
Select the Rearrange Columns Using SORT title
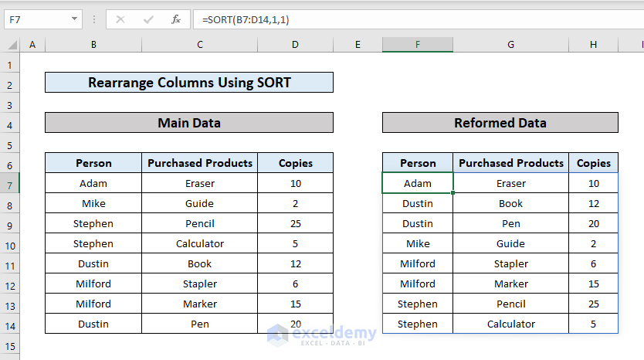(x=189, y=83)
